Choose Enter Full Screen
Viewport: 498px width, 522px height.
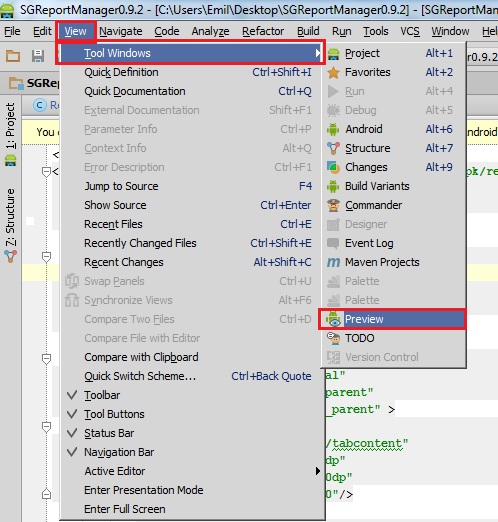point(193,509)
